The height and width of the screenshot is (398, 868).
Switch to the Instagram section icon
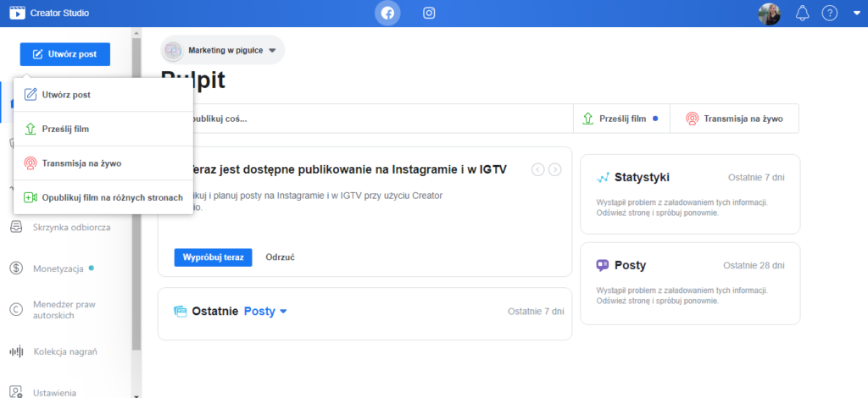point(429,14)
